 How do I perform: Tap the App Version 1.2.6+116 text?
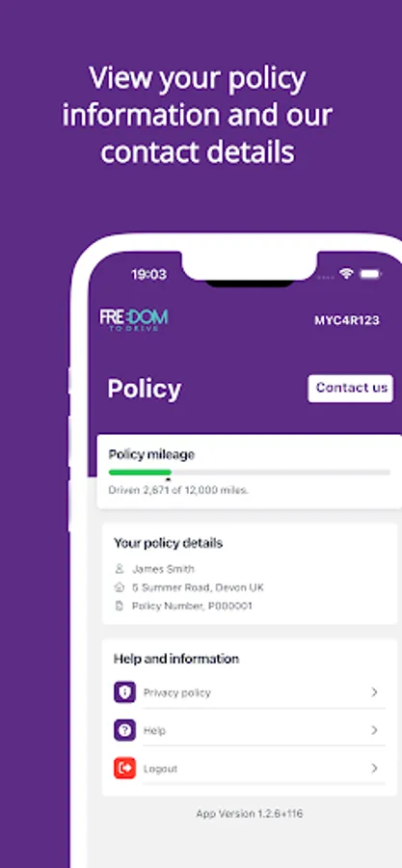pyautogui.click(x=250, y=813)
